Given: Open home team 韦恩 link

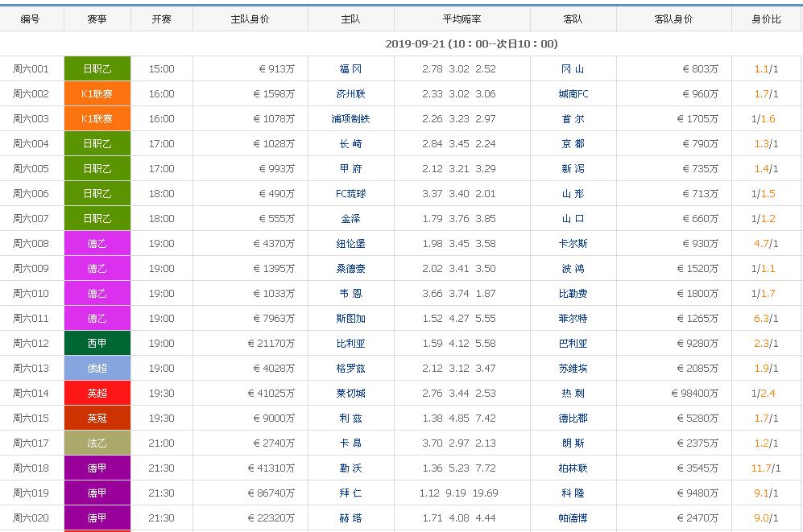Looking at the screenshot, I should coord(350,294).
